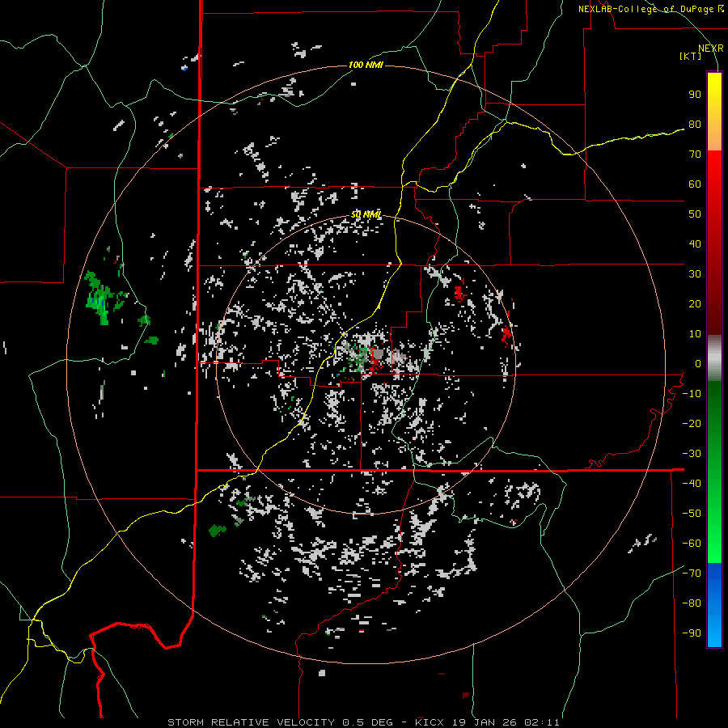728x728 pixels.
Task: Click the -60 value on velocity scale
Action: coord(692,544)
